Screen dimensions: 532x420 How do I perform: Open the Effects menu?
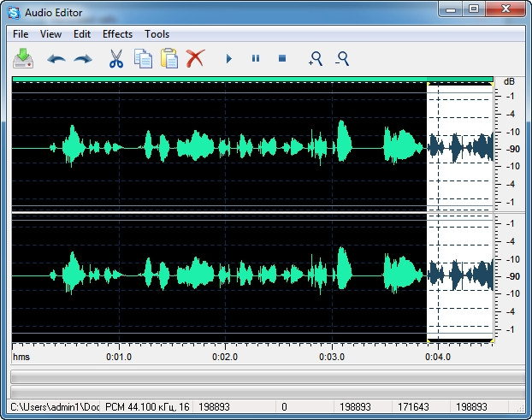pyautogui.click(x=117, y=34)
